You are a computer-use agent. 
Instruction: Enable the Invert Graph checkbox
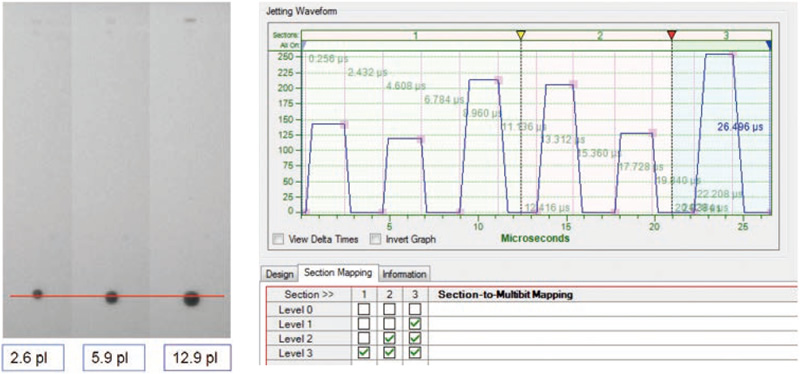(x=375, y=239)
